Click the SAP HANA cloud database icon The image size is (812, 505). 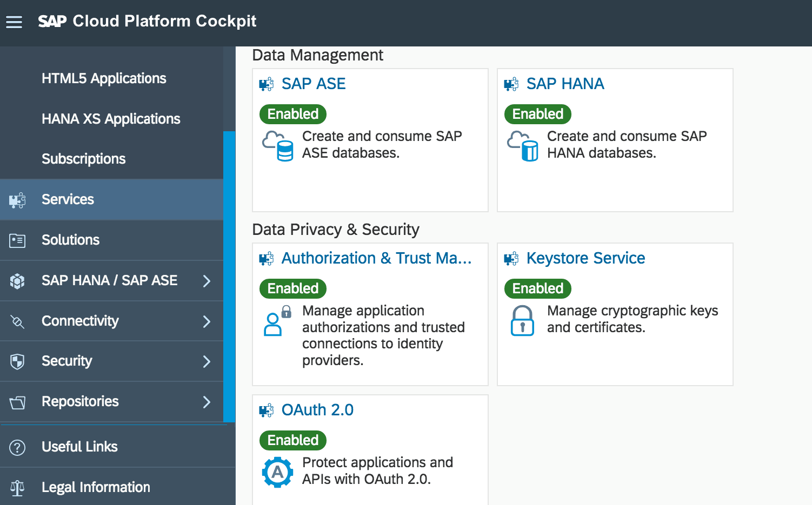click(x=523, y=146)
